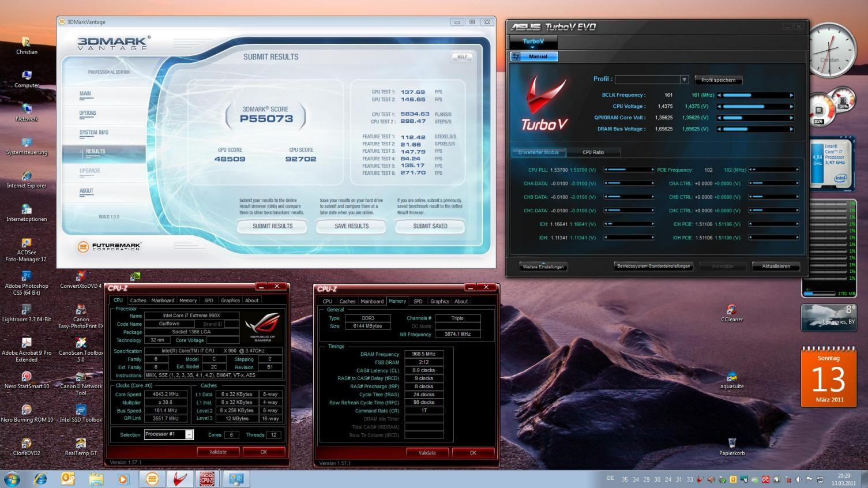868x488 pixels.
Task: Click the calendar gadget showing 13 März
Action: (828, 378)
